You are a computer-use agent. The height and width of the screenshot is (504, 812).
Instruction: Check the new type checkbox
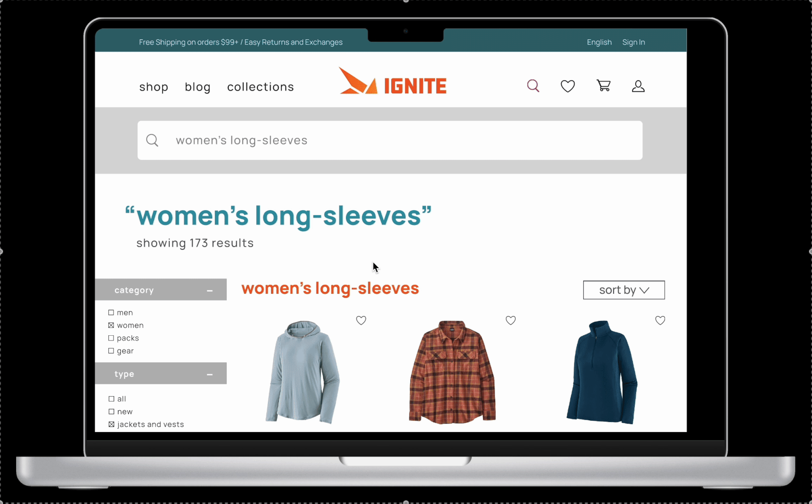tap(112, 411)
